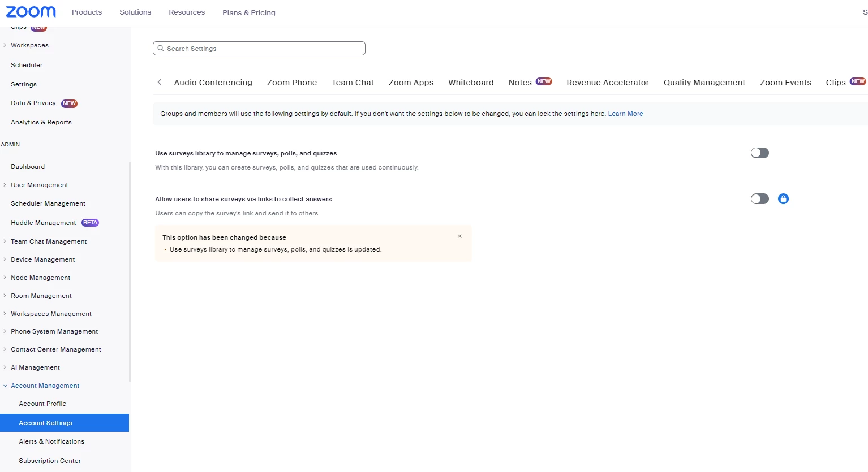The width and height of the screenshot is (868, 472).
Task: Click the lock icon beside share surveys setting
Action: click(x=783, y=198)
